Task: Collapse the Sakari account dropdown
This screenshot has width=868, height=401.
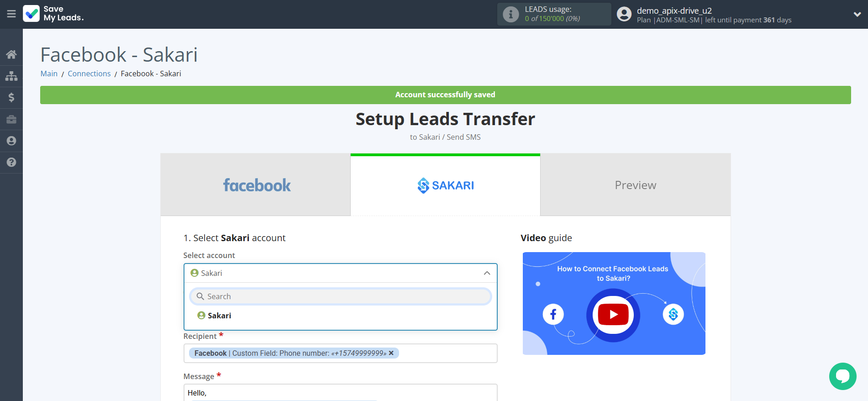Action: coord(487,273)
